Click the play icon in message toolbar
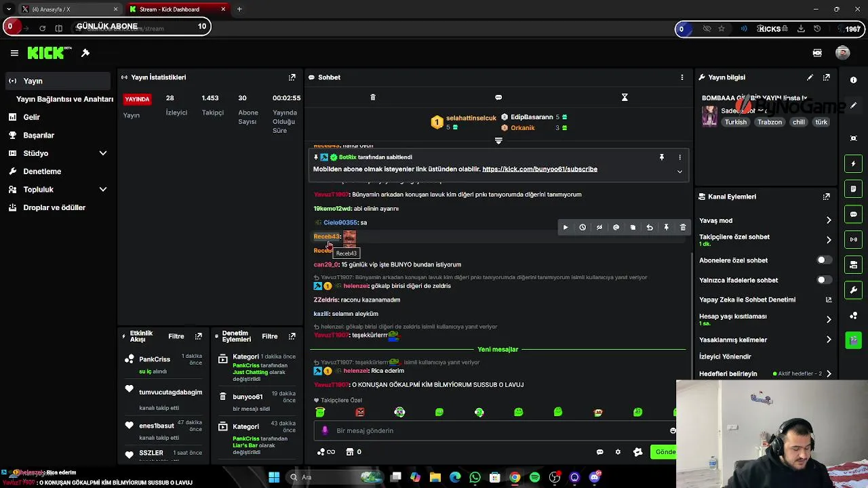 tap(566, 228)
